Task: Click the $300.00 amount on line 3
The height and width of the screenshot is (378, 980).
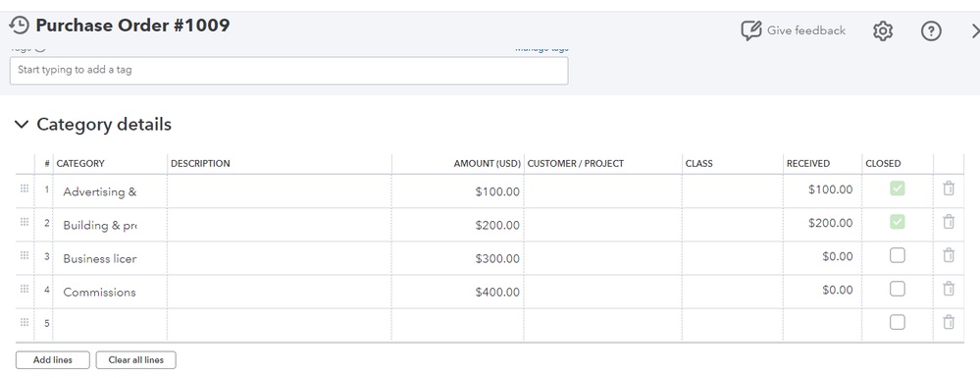Action: pyautogui.click(x=497, y=258)
